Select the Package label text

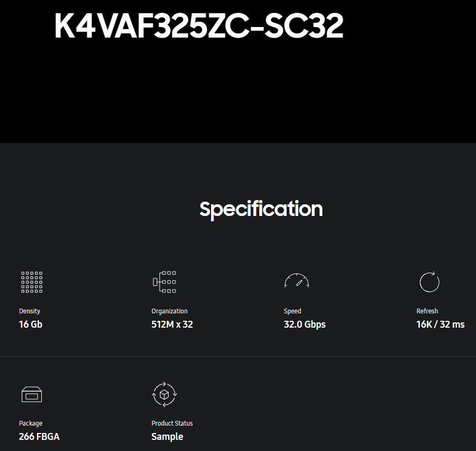click(31, 423)
